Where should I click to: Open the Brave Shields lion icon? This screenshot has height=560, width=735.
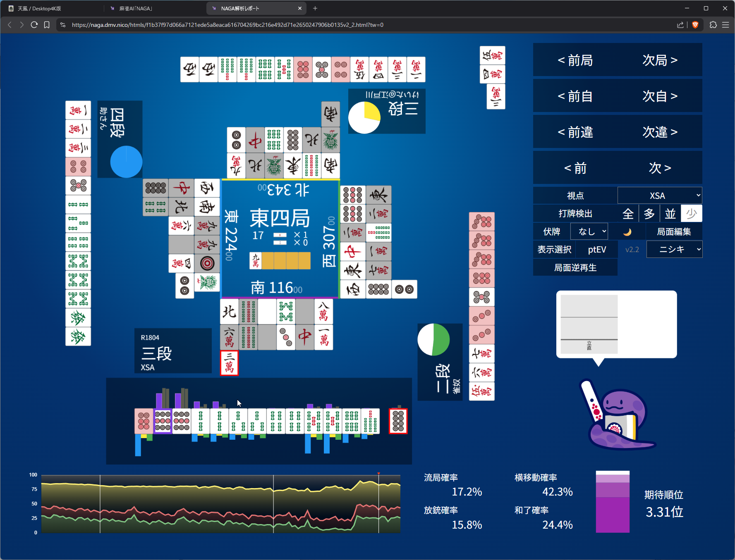click(x=695, y=25)
